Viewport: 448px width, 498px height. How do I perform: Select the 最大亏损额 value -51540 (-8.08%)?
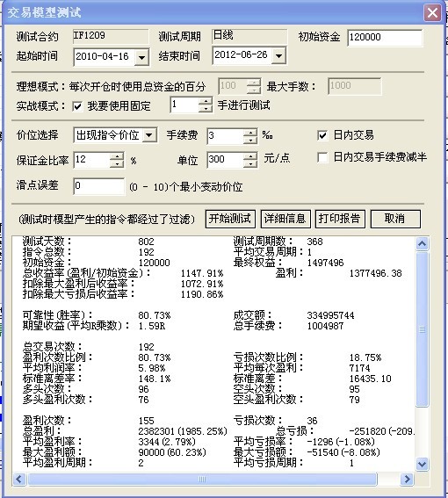pos(343,452)
